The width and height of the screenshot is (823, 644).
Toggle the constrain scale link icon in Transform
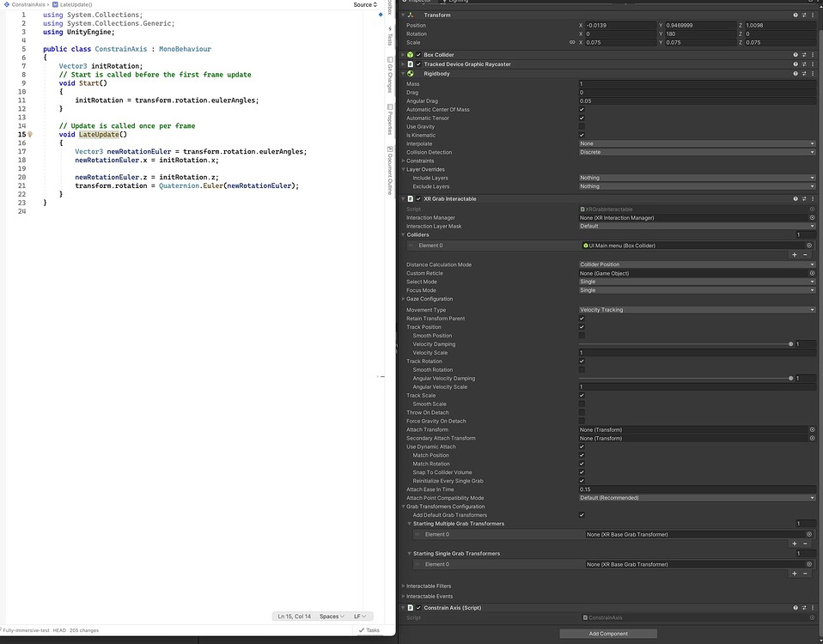pos(572,43)
